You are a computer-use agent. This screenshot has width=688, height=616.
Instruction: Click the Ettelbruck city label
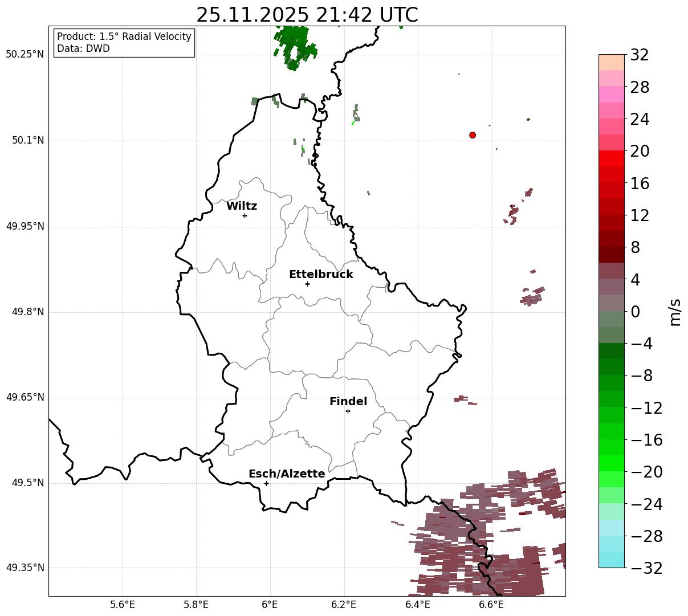321,275
